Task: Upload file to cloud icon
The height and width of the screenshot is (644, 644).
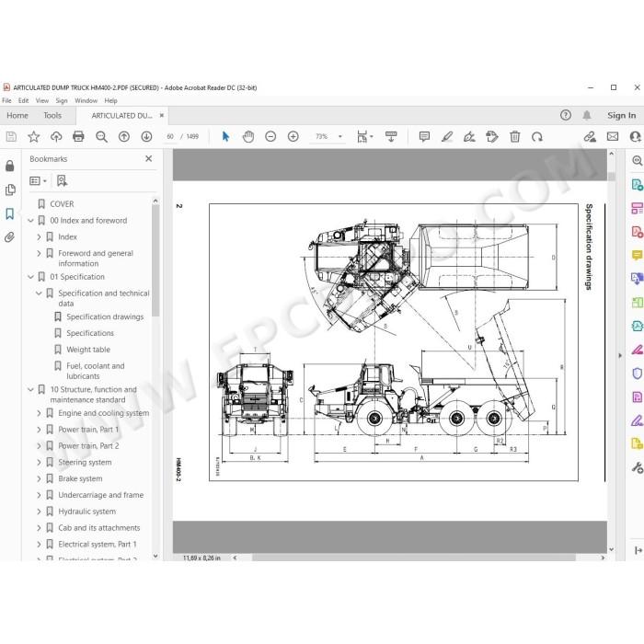Action: (56, 136)
